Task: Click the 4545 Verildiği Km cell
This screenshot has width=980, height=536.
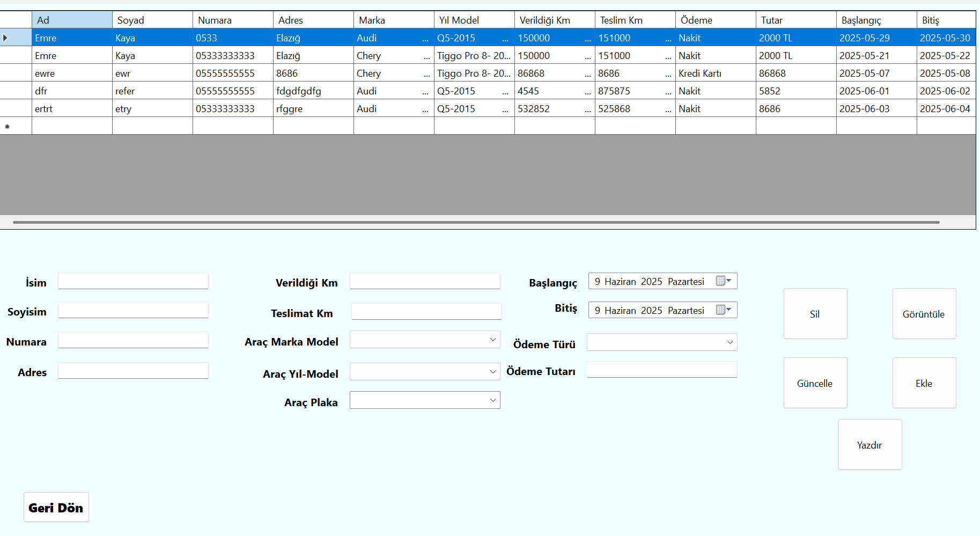Action: pyautogui.click(x=555, y=91)
